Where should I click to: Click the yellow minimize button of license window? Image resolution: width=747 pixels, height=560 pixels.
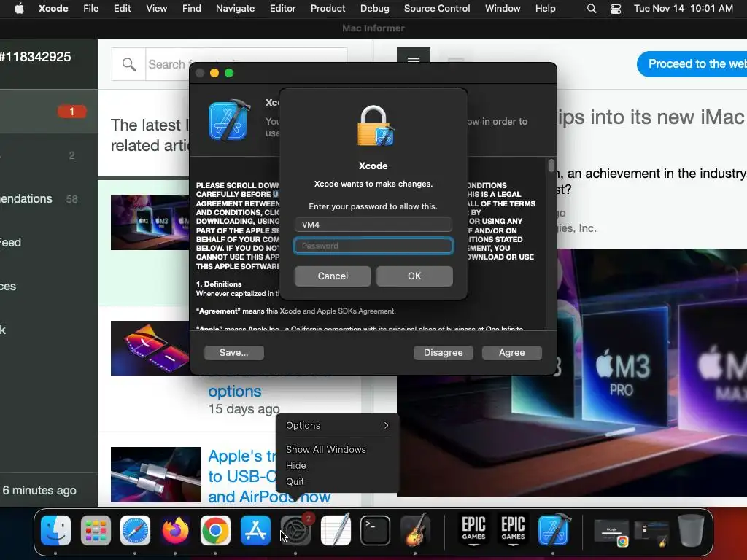pyautogui.click(x=214, y=73)
